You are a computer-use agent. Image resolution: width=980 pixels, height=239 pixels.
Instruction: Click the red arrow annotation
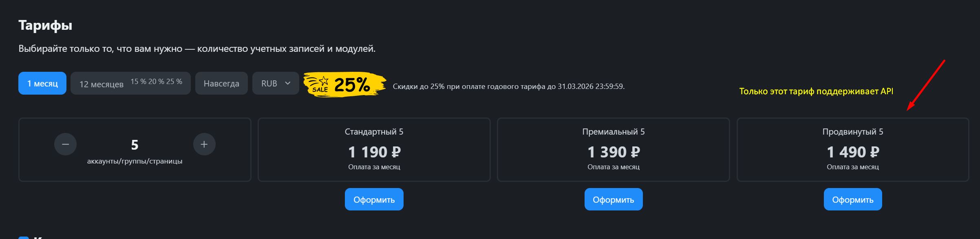(x=925, y=85)
